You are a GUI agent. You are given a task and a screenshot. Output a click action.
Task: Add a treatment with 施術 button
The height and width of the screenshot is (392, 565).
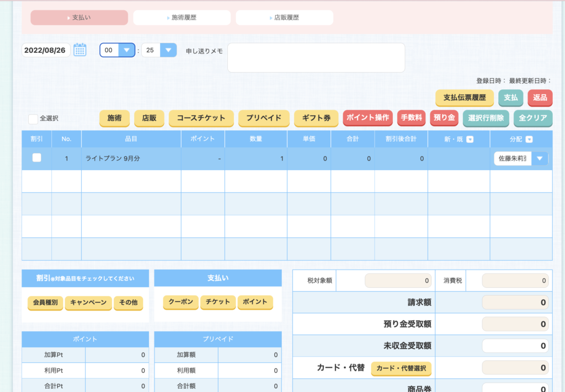[x=114, y=118]
